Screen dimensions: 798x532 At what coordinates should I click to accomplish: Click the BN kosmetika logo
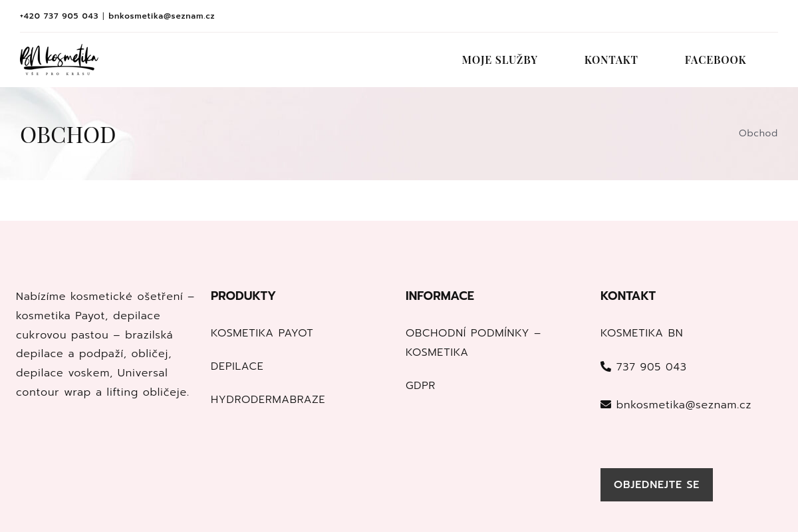click(59, 60)
